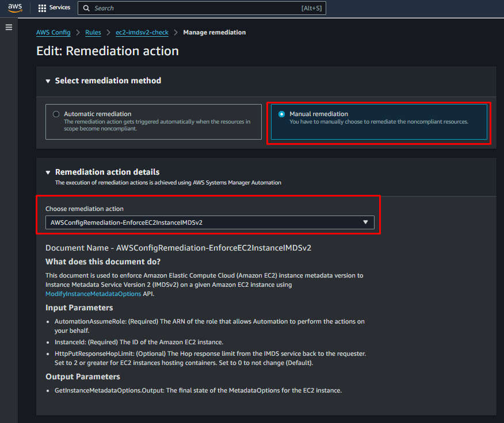
Task: Click the Choose remediation action label
Action: (85, 209)
